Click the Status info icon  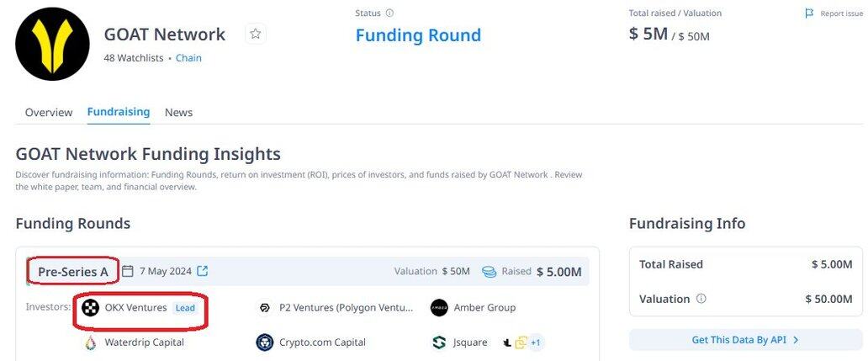(389, 13)
